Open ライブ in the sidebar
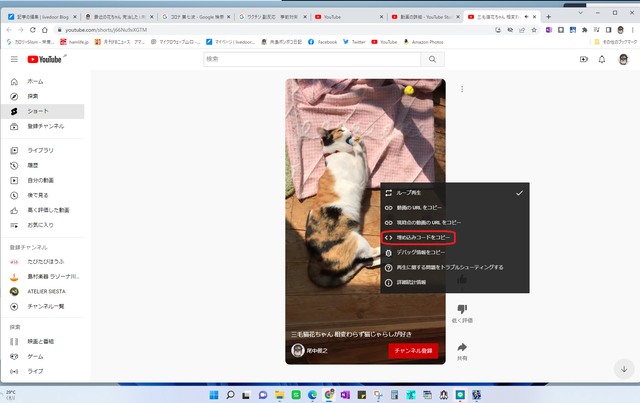The image size is (640, 403). click(43, 371)
